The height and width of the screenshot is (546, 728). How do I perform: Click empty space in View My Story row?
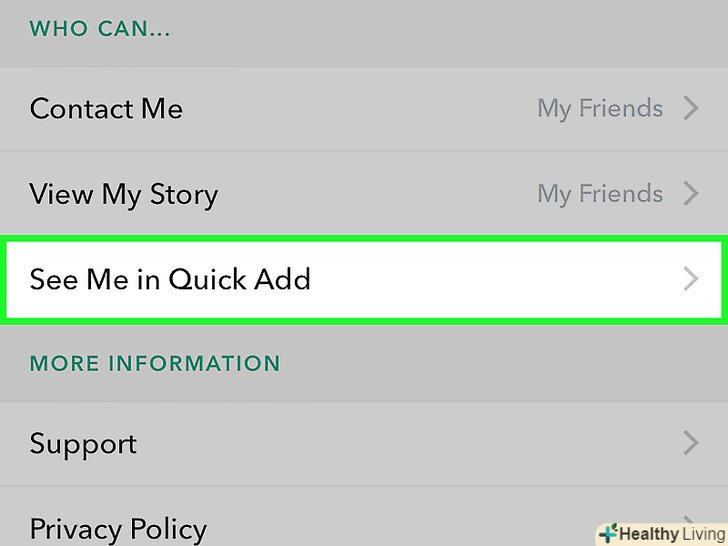380,193
